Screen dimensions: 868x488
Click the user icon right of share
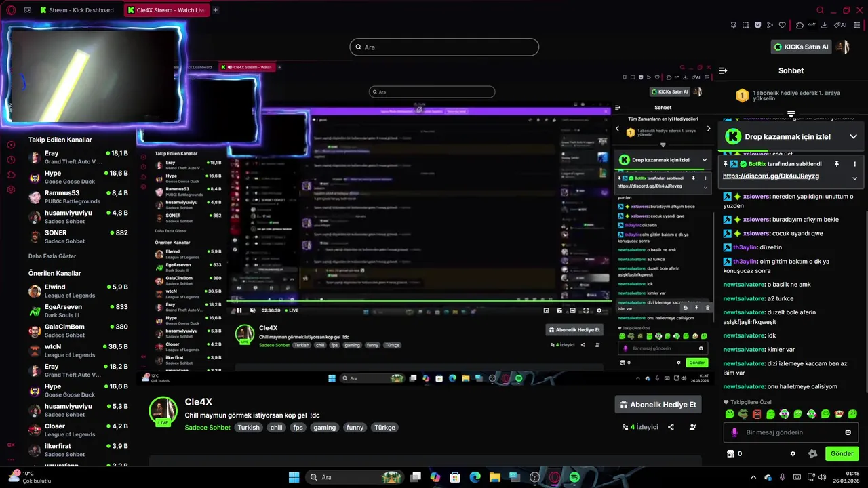692,427
